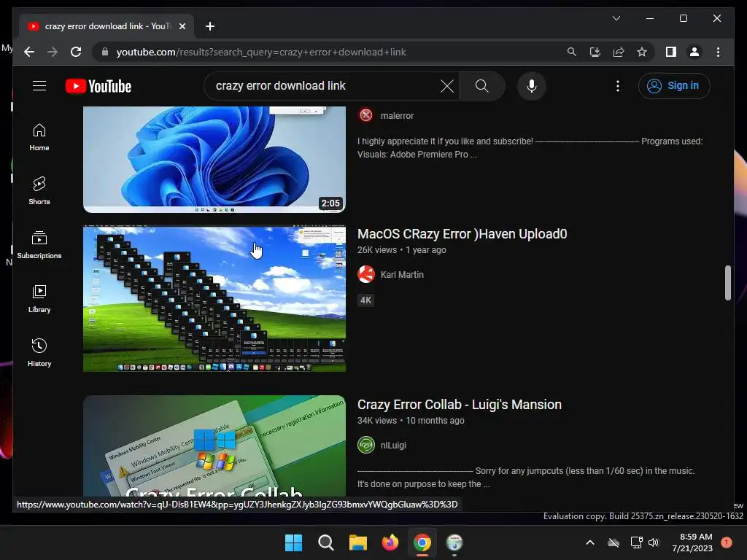The image size is (747, 560).
Task: Go to Home in the sidebar
Action: coord(39,138)
